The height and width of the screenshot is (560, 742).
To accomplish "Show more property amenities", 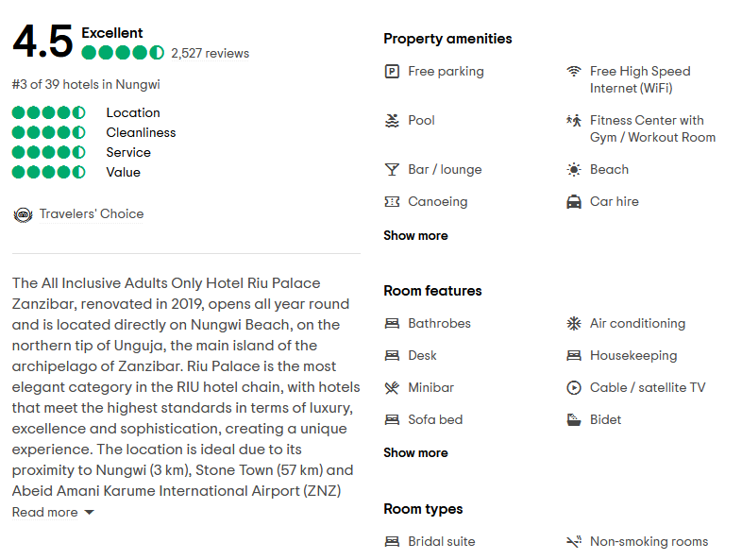I will (x=415, y=236).
